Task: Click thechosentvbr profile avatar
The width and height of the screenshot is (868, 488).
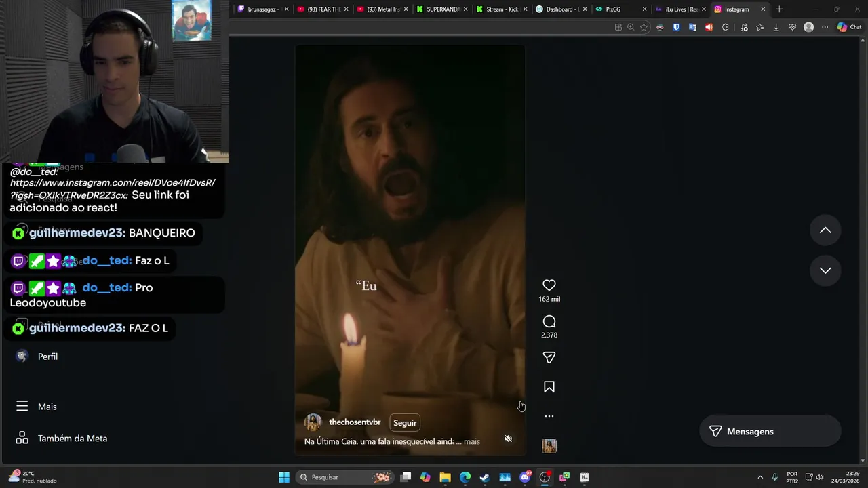Action: 313,422
